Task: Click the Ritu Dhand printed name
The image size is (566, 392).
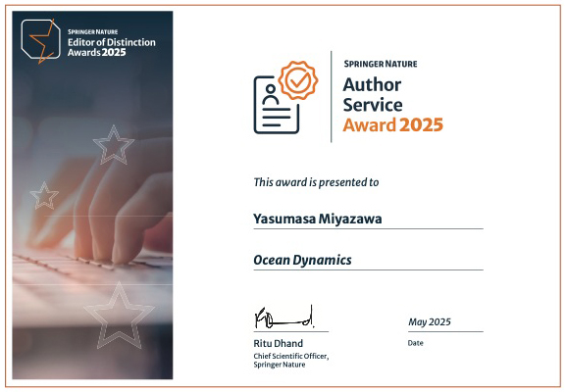Action: pos(279,343)
